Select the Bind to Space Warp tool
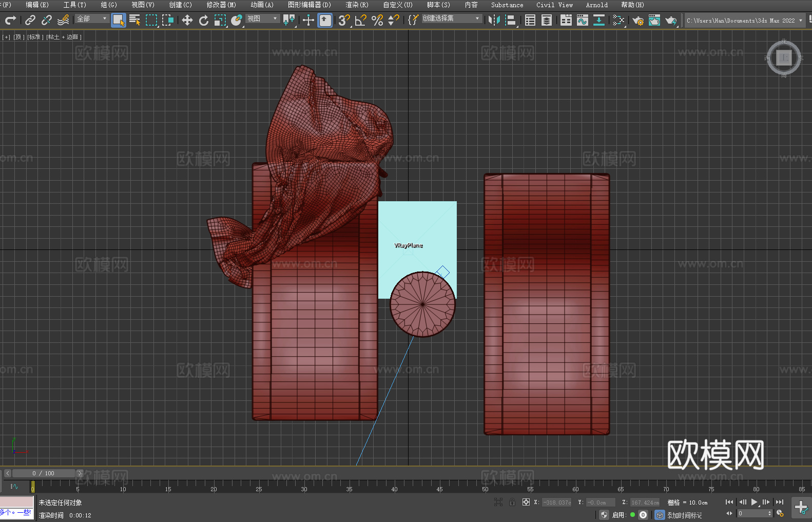This screenshot has height=522, width=812. 63,20
